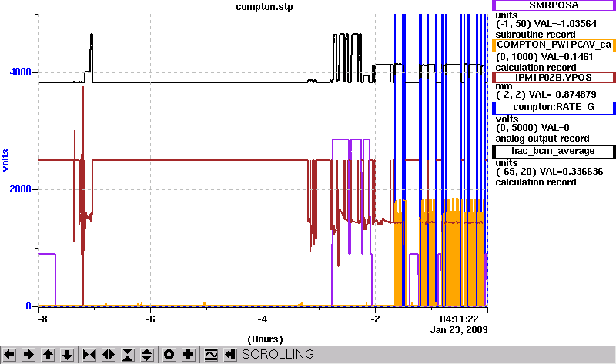This screenshot has height=364, width=616.
Task: Click the -6 hours x-axis label
Action: (x=150, y=319)
